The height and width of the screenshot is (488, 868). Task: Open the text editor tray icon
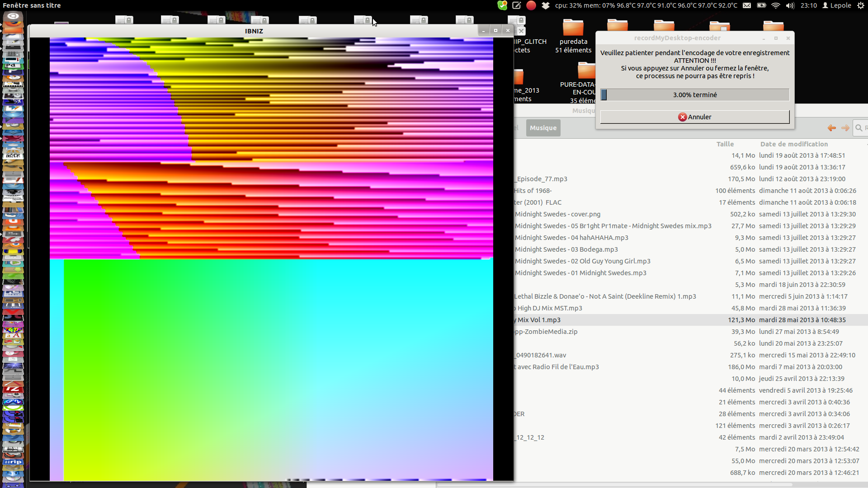(516, 5)
